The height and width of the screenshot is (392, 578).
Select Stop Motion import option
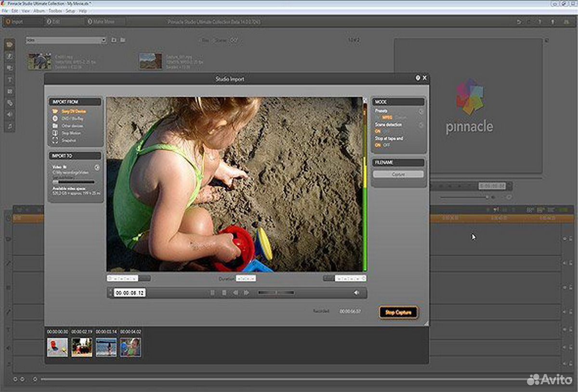(x=71, y=133)
